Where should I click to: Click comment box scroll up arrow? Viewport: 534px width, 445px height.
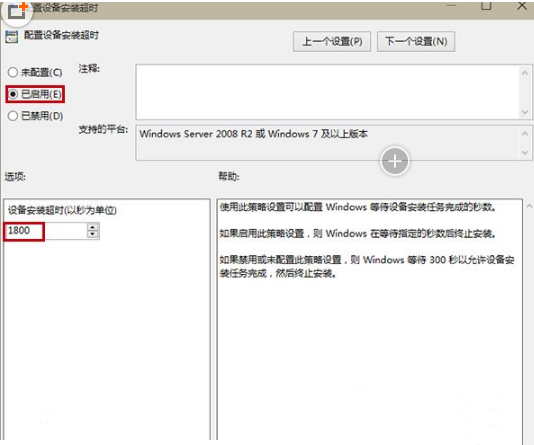pyautogui.click(x=525, y=73)
